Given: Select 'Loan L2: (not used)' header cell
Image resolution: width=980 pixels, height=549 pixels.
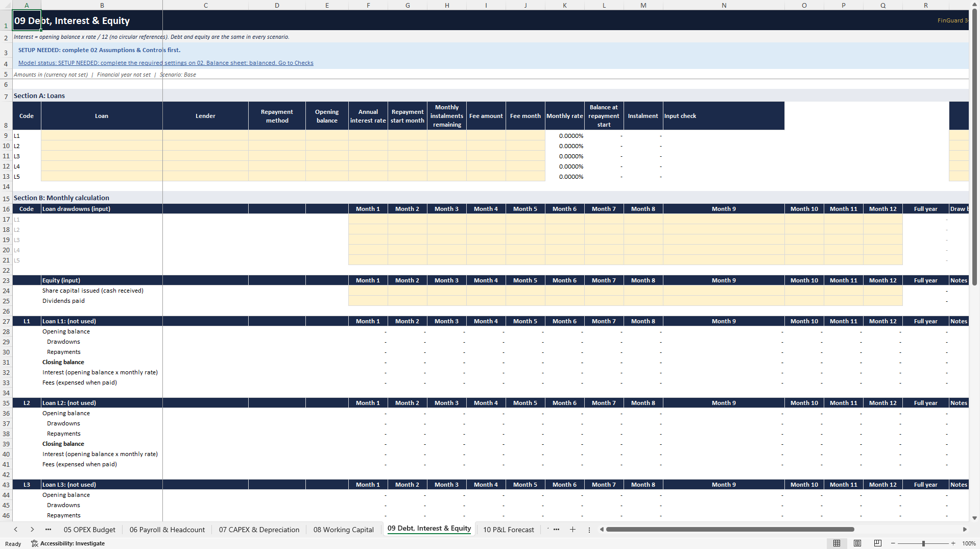Looking at the screenshot, I should (x=102, y=403).
